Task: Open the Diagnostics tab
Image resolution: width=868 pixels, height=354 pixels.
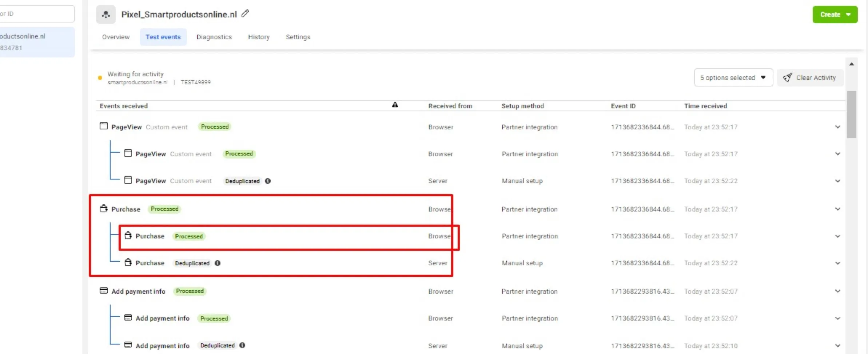Action: [x=214, y=37]
